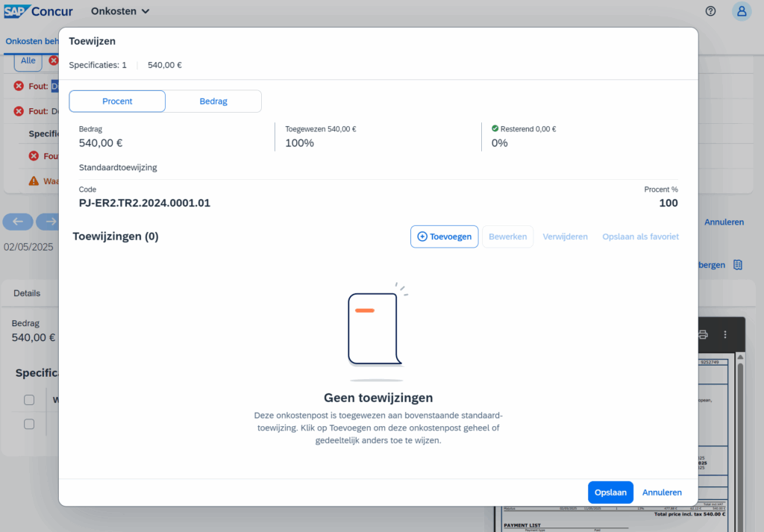
Task: Tick the upper checkbox in Specificaties table
Action: point(29,400)
